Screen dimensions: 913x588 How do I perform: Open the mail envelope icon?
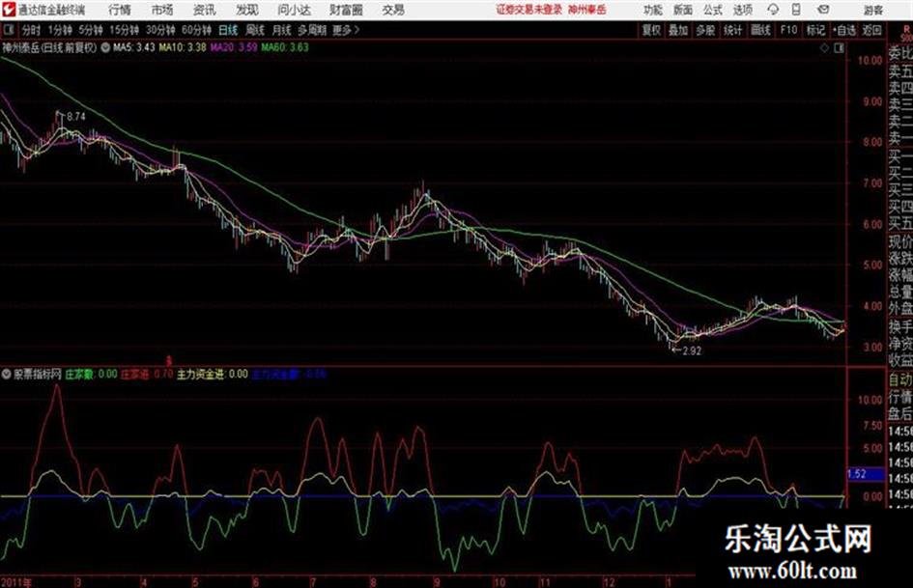pyautogui.click(x=823, y=10)
